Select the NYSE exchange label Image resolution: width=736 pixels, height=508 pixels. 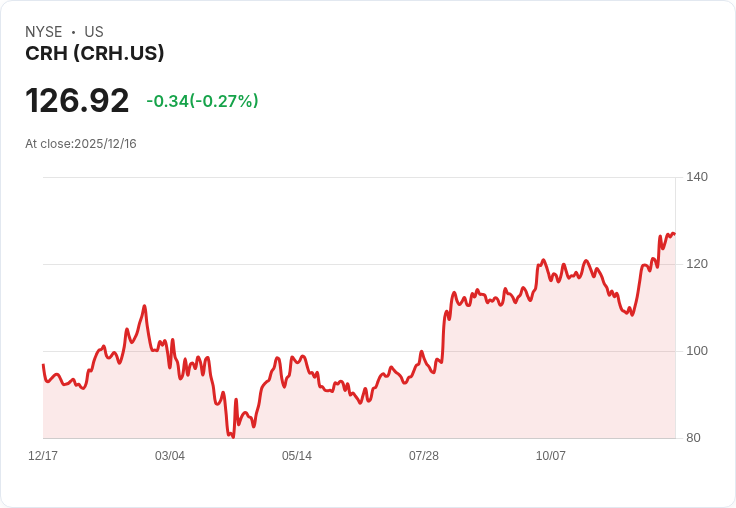click(x=44, y=32)
